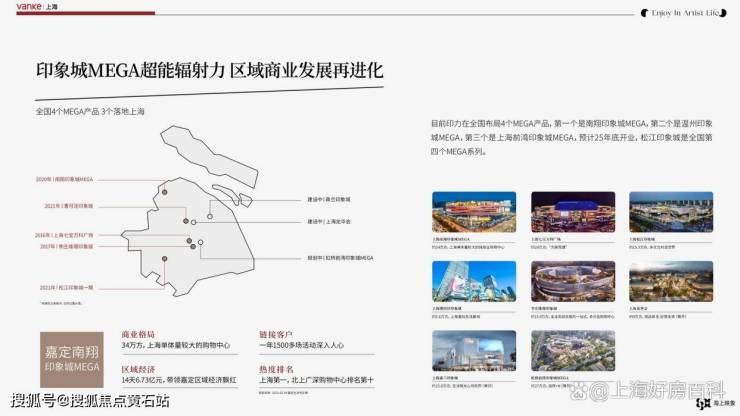The width and height of the screenshot is (740, 416).
Task: Click hollow marker linked to 上海龙华会
Action: coord(193,222)
